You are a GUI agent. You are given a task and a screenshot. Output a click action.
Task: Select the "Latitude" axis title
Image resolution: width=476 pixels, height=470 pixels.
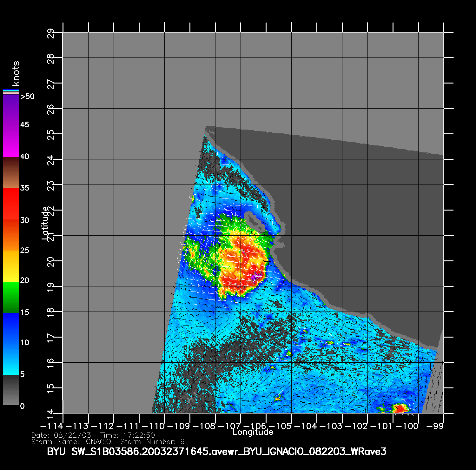[x=45, y=223]
